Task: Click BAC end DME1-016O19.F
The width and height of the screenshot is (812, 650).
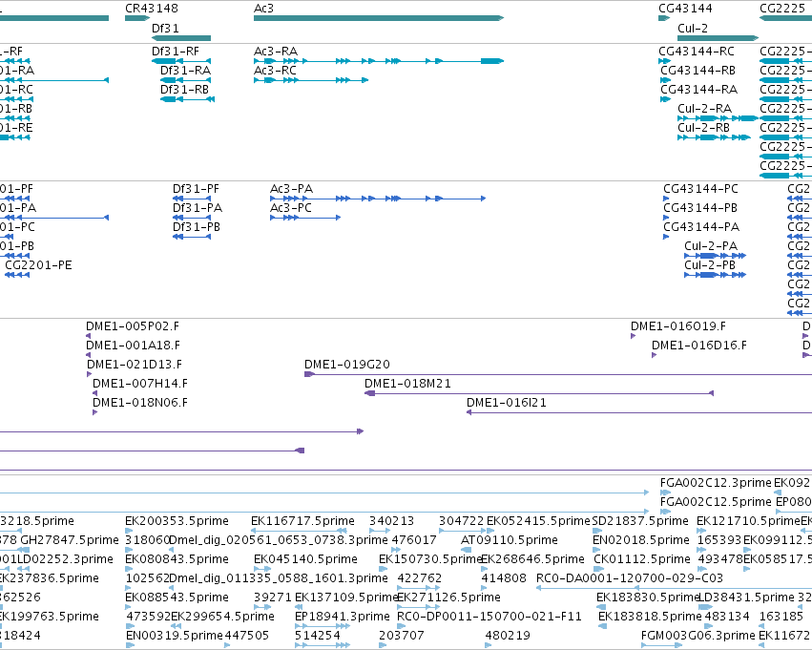Action: 677,326
